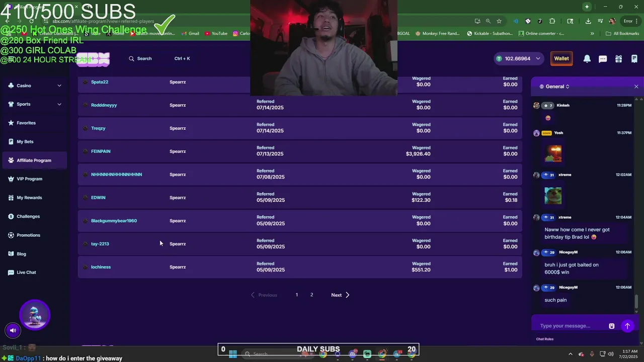Close the General chat panel
The height and width of the screenshot is (362, 644).
[x=636, y=86]
